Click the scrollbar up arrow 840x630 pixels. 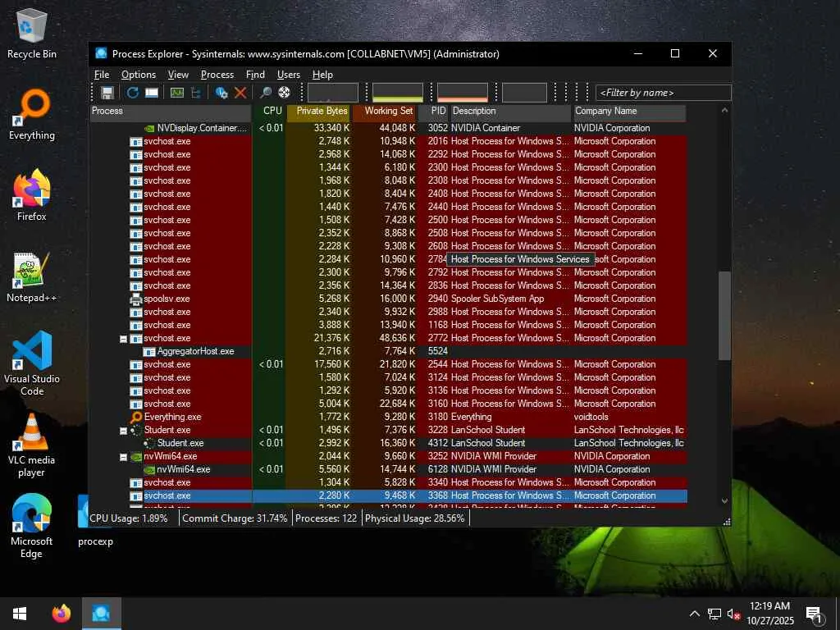(x=724, y=111)
